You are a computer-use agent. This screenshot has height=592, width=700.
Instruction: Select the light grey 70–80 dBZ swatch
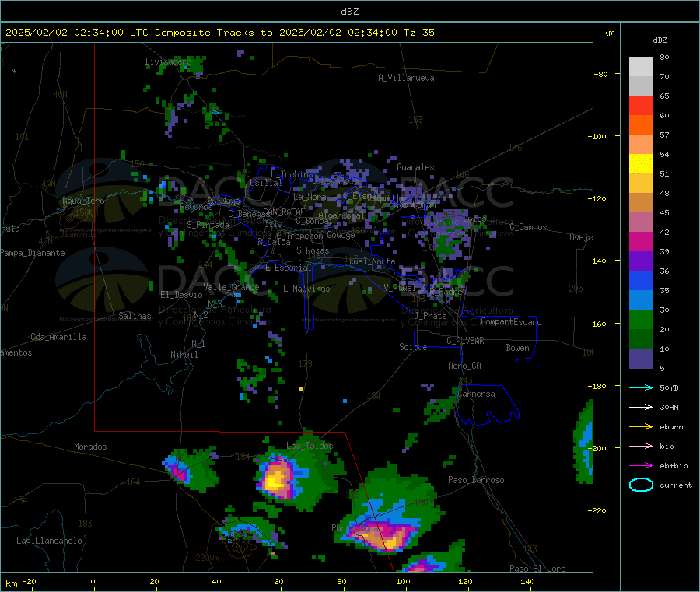641,67
